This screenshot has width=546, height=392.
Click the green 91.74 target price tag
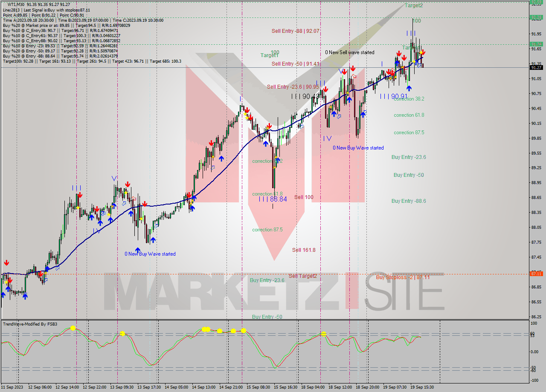(x=537, y=44)
